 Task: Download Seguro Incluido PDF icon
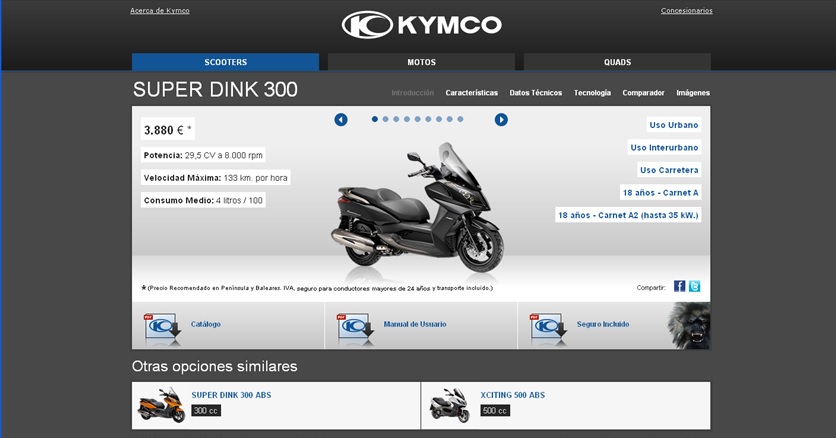pos(548,329)
